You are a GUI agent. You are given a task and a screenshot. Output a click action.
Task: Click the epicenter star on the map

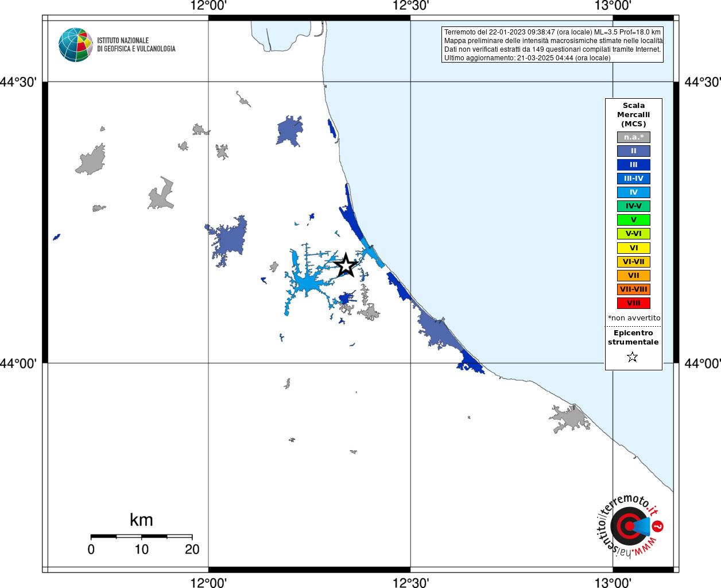click(x=346, y=265)
